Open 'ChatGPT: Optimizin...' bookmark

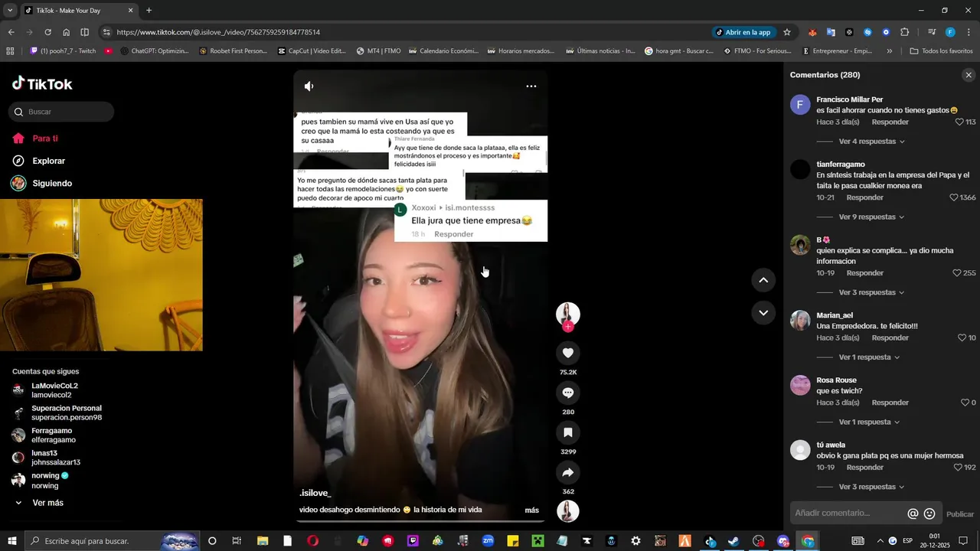click(155, 51)
